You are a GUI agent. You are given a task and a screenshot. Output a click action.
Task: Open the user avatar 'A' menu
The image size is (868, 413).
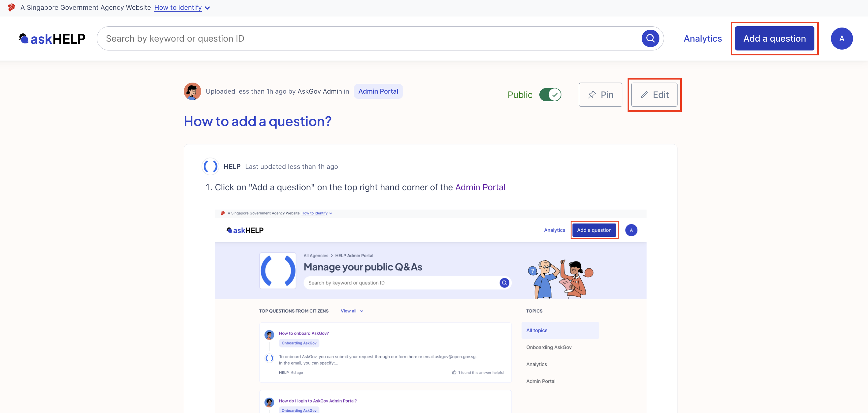pos(841,38)
